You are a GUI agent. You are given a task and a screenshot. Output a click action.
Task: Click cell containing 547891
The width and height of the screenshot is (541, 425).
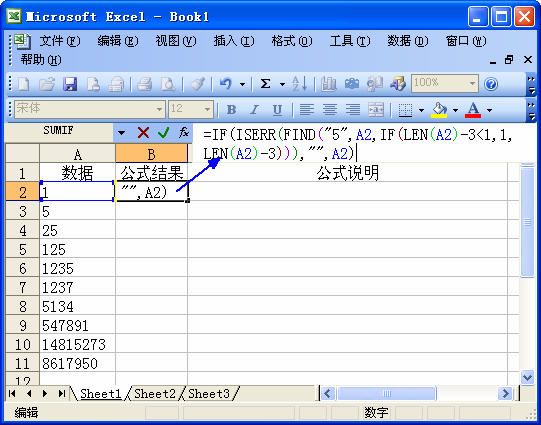(77, 325)
